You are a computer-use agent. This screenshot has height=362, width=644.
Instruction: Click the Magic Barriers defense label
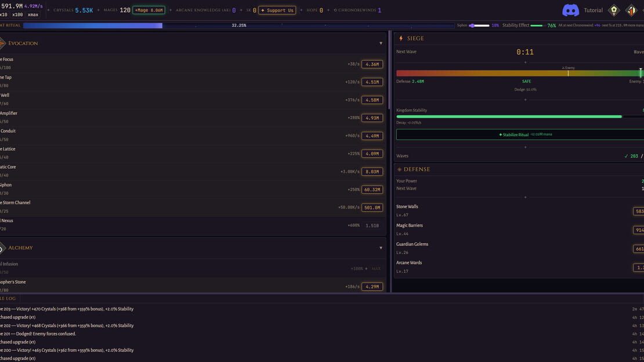[410, 225]
